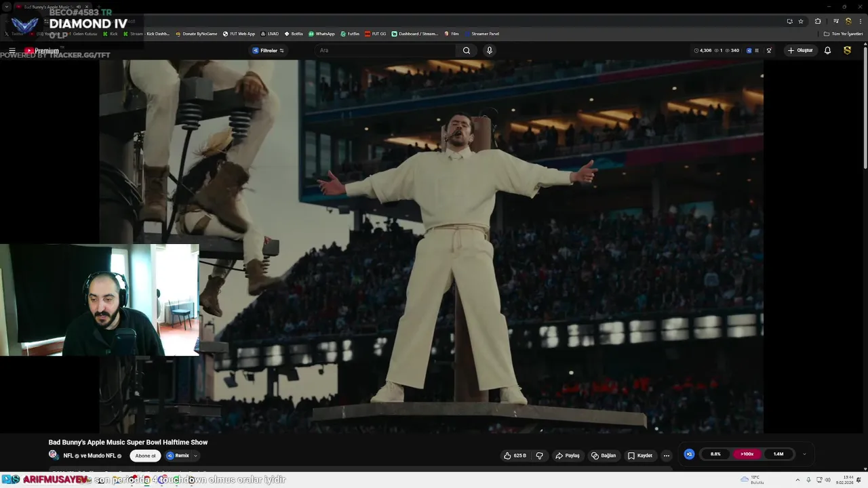This screenshot has height=488, width=868.
Task: Open the three-dot more actions menu
Action: coord(667,455)
